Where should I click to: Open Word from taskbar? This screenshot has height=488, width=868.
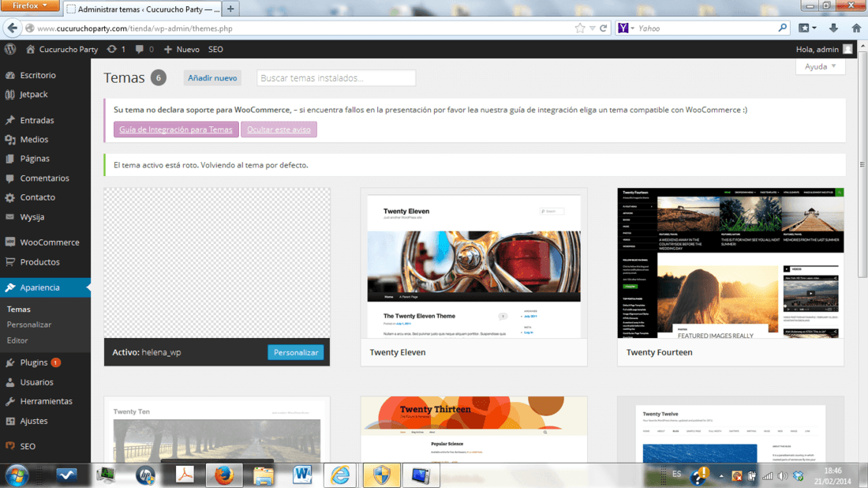302,475
